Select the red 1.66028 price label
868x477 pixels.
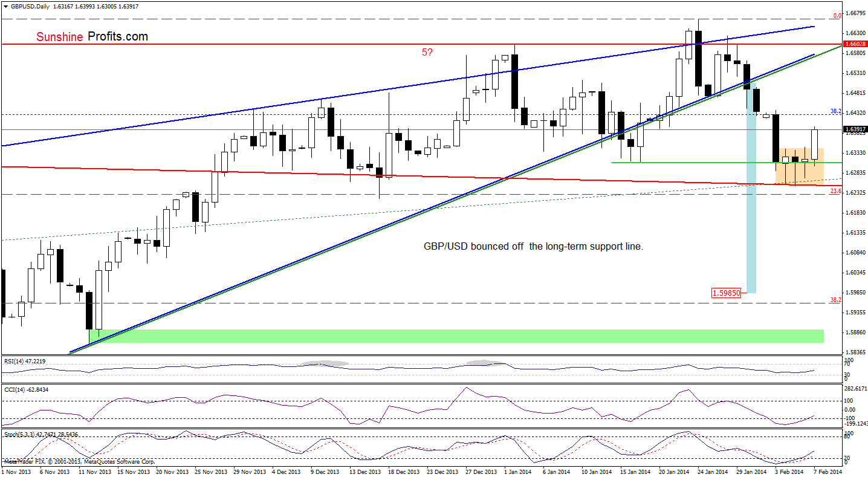(x=855, y=44)
